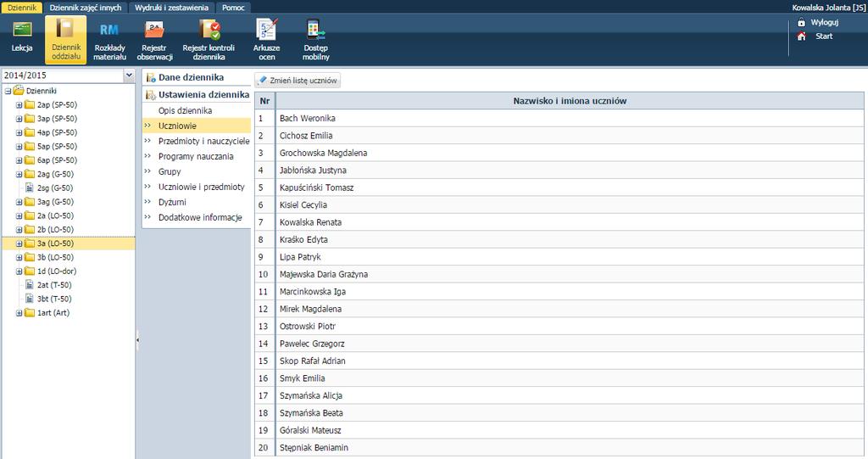Switch to Dziennik zajęć innych tab
The image size is (868, 459).
click(x=86, y=8)
